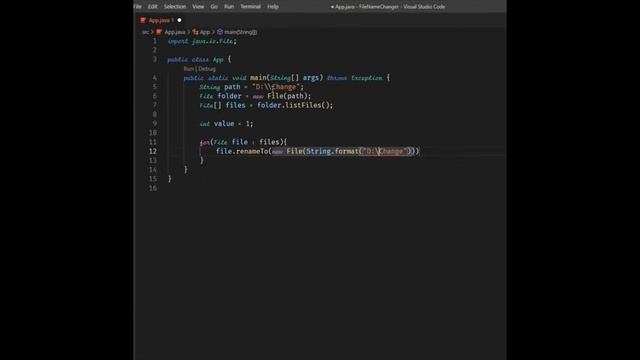Open the Terminal menu
640x360 pixels.
(x=250, y=7)
